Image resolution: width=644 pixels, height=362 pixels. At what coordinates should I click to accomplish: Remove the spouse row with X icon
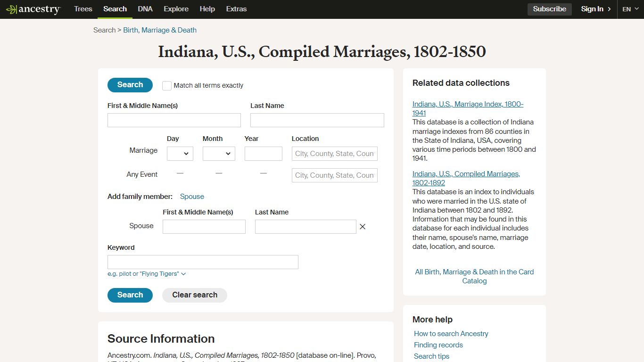pyautogui.click(x=363, y=227)
